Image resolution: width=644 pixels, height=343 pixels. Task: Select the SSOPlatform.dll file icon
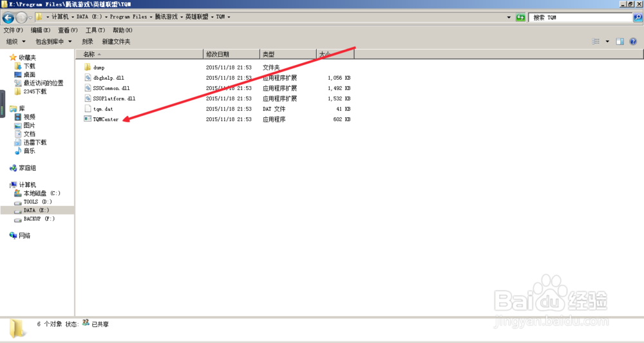point(88,98)
